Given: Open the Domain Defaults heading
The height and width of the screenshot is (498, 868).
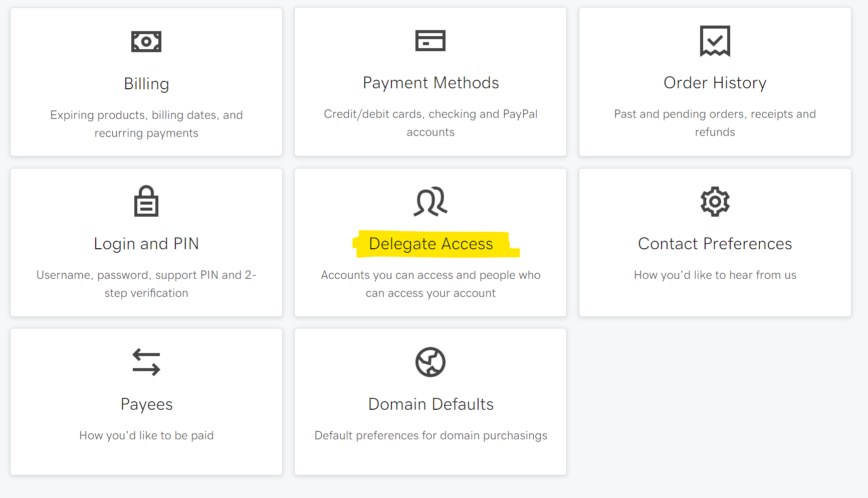Looking at the screenshot, I should click(x=430, y=404).
